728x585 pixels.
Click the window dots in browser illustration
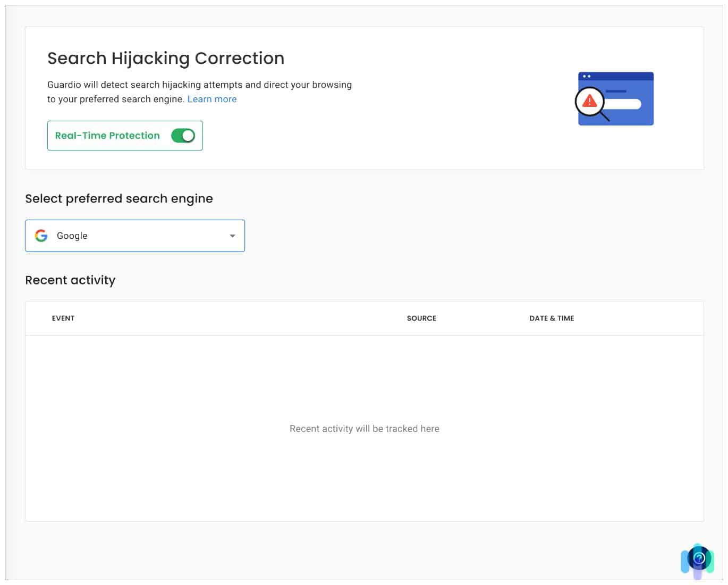(x=587, y=77)
